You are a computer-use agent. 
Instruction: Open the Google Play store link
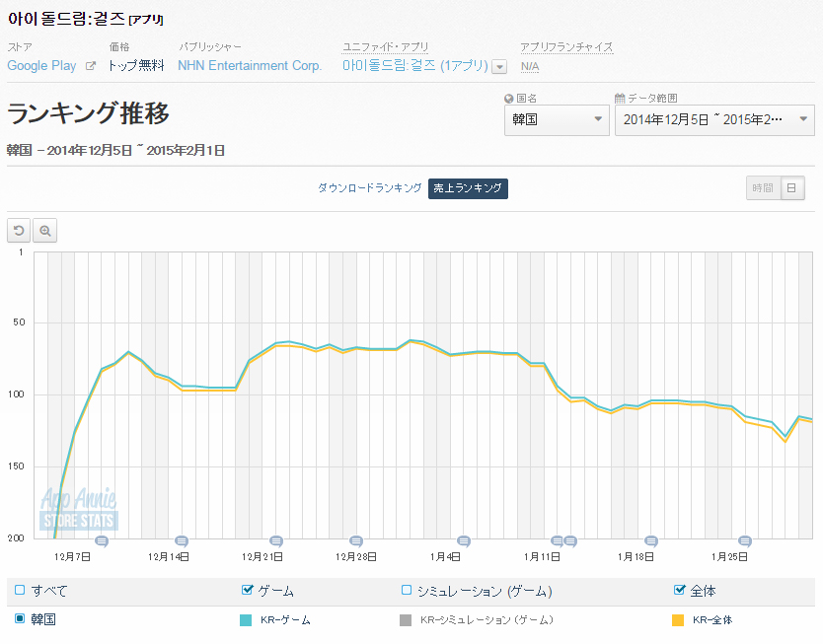(x=42, y=66)
